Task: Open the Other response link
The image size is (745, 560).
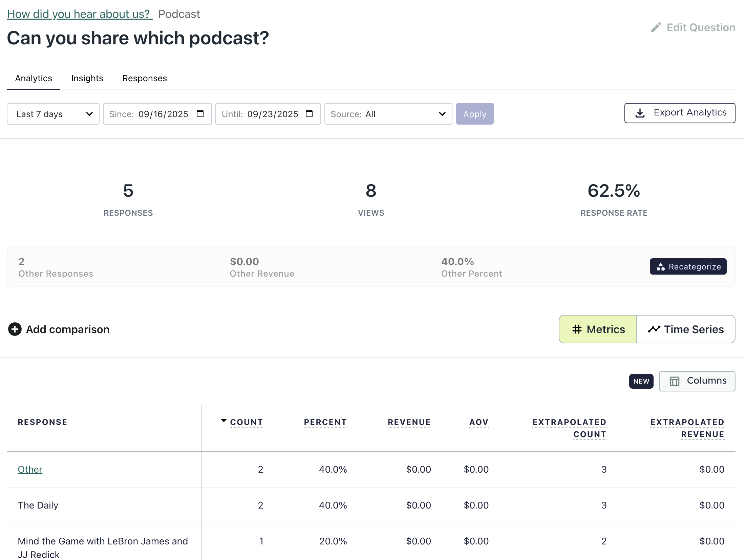Action: [x=30, y=469]
